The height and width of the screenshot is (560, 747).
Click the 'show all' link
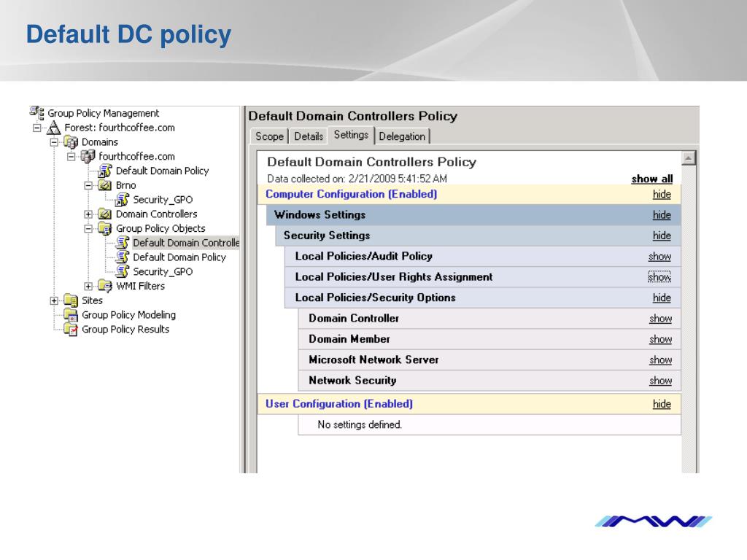(651, 179)
